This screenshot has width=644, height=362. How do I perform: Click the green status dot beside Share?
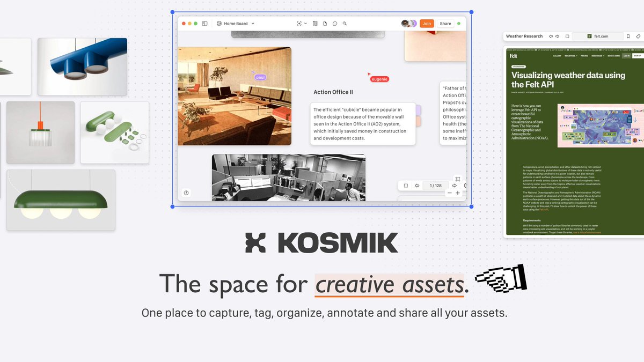(x=459, y=23)
